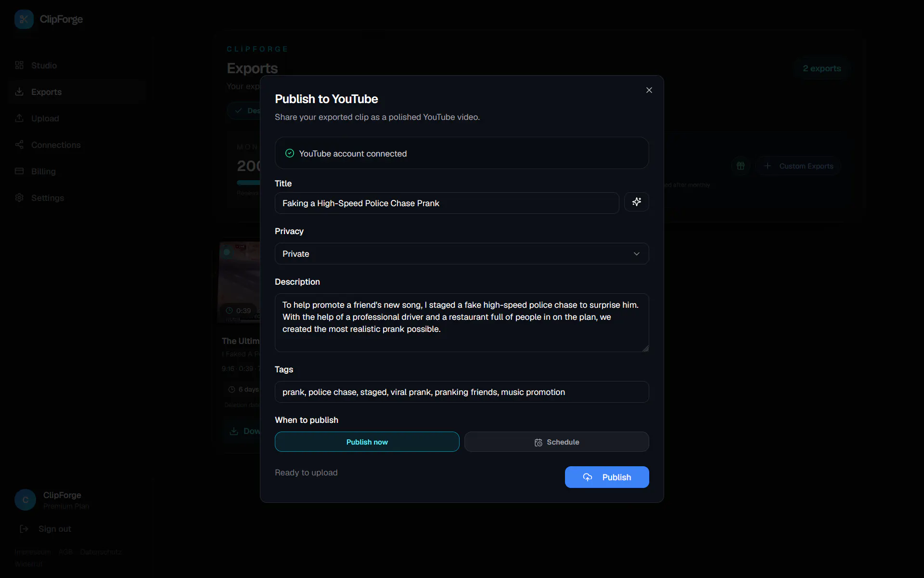Expand Privacy options via the chevron arrow
Image resolution: width=924 pixels, height=578 pixels.
[637, 254]
